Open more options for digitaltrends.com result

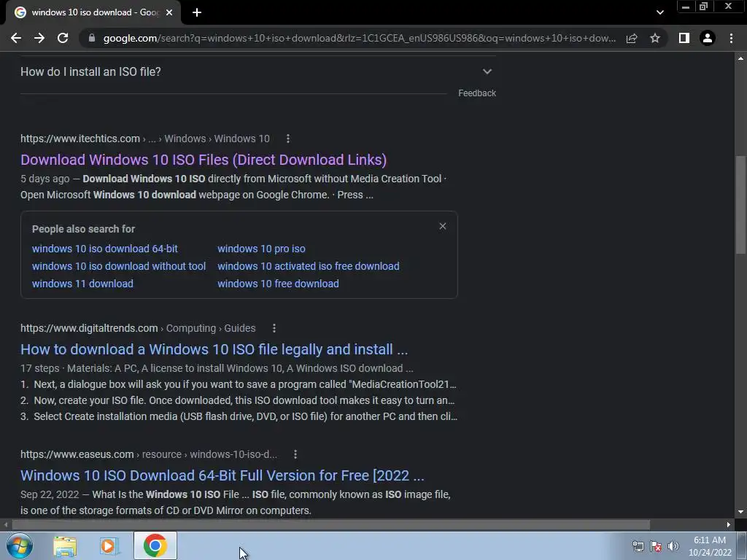[274, 328]
